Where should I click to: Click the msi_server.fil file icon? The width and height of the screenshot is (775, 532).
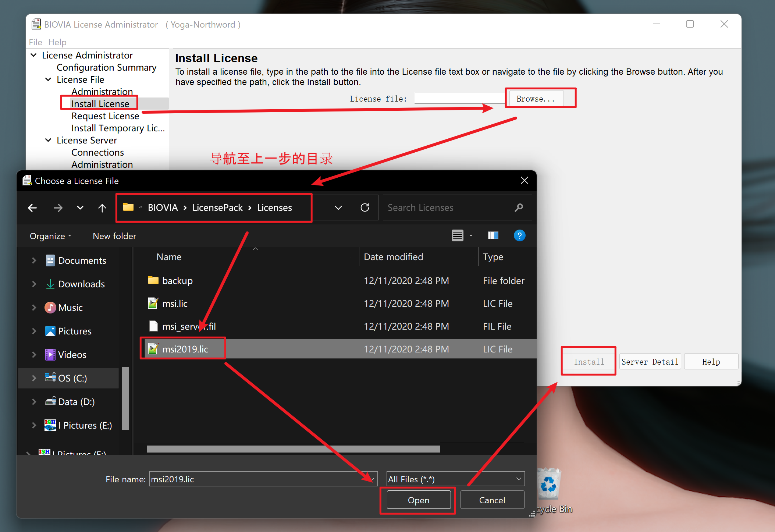point(153,326)
